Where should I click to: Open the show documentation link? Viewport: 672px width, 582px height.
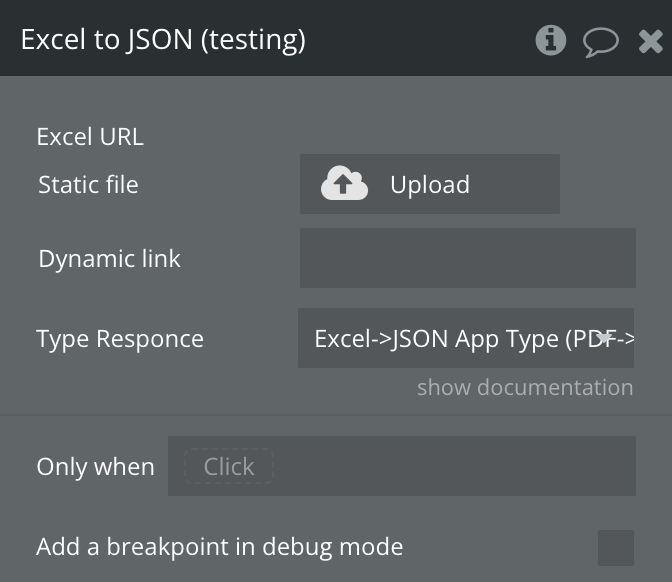pos(524,387)
